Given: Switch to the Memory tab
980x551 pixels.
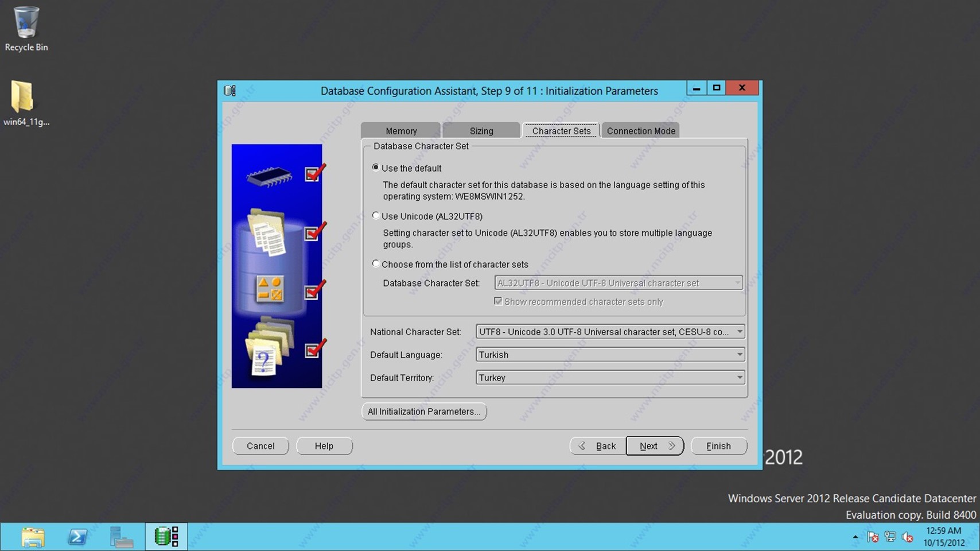Looking at the screenshot, I should [x=401, y=131].
